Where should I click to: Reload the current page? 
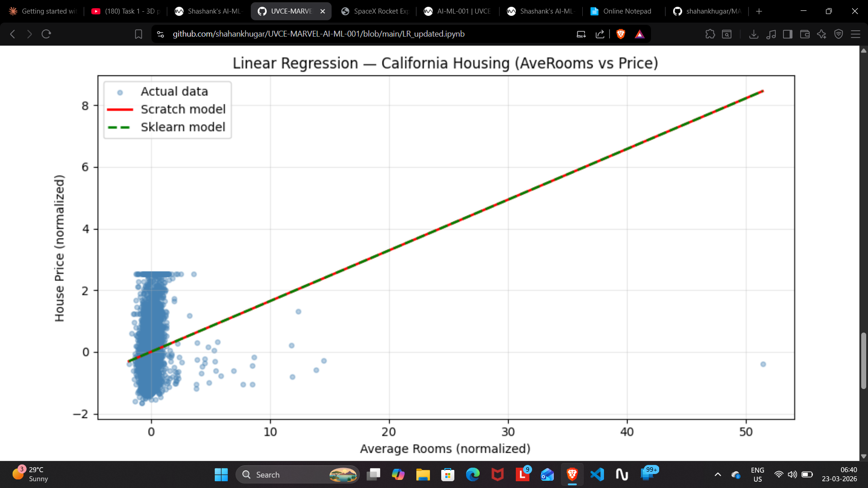[46, 34]
